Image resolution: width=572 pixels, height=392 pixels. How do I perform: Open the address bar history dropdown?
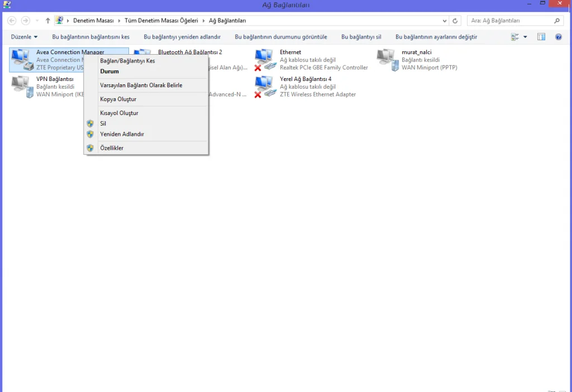[x=445, y=21]
